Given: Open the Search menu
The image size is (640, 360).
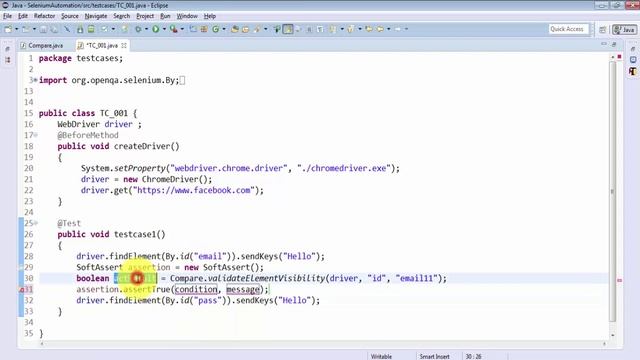Looking at the screenshot, I should pos(122,16).
